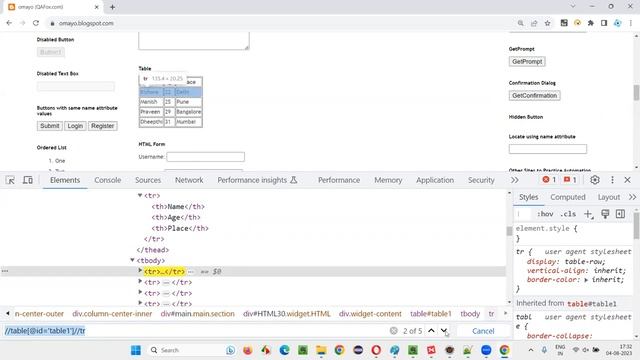The height and width of the screenshot is (360, 640).
Task: Open the Chrome tab search dropdown
Action: pyautogui.click(x=573, y=7)
